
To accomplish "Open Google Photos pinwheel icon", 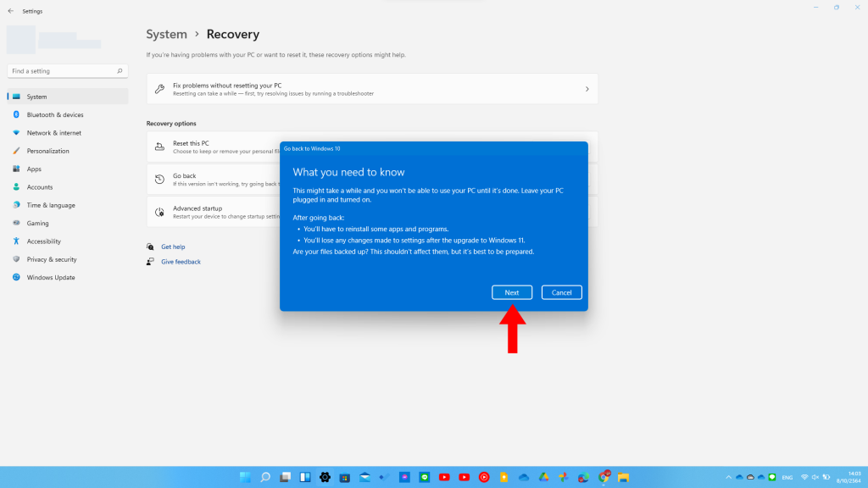I will point(564,477).
